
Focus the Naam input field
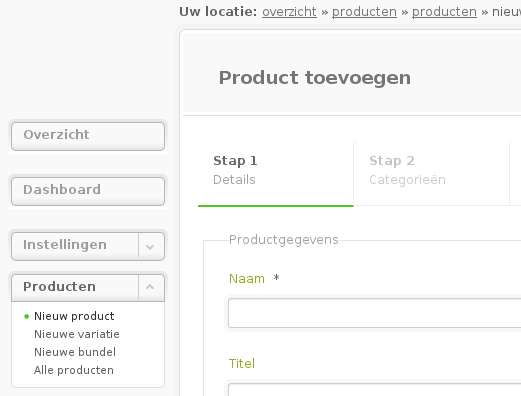tap(375, 313)
